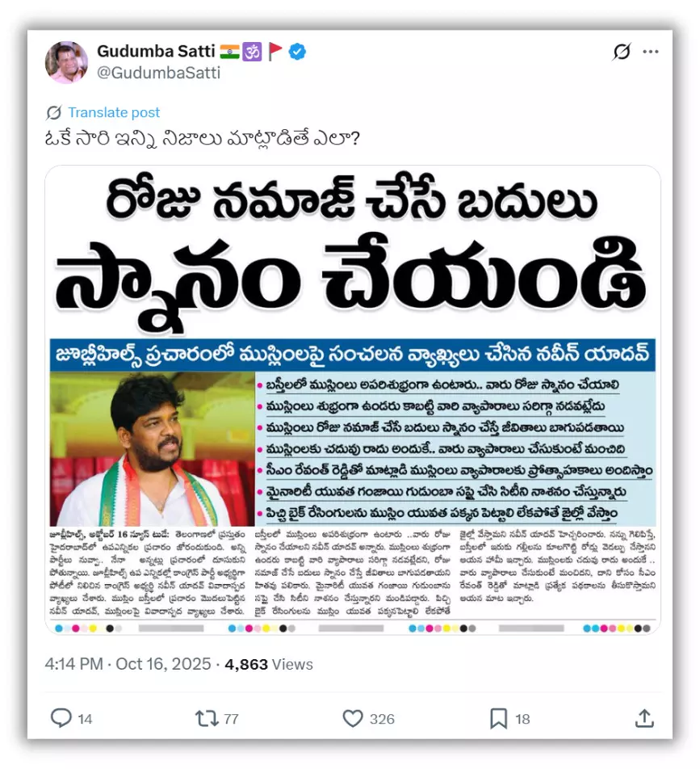Image resolution: width=700 pixels, height=769 pixels.
Task: Click the Gudumba Satti display name
Action: (x=156, y=51)
